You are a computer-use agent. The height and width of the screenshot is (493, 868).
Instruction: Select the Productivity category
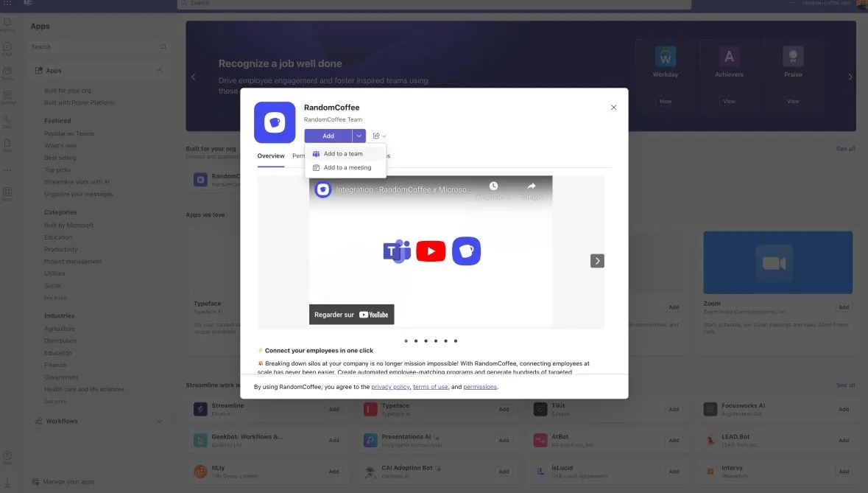61,249
